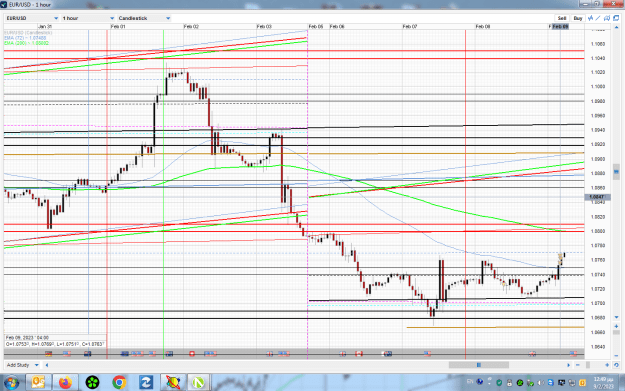Click the highlighted Feb 09 date label

click(x=560, y=26)
